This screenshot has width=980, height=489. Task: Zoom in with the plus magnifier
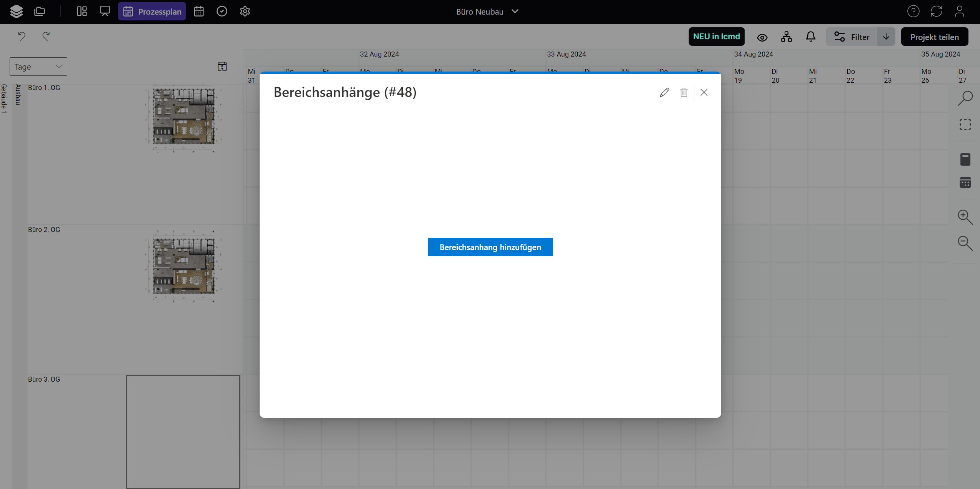click(965, 217)
